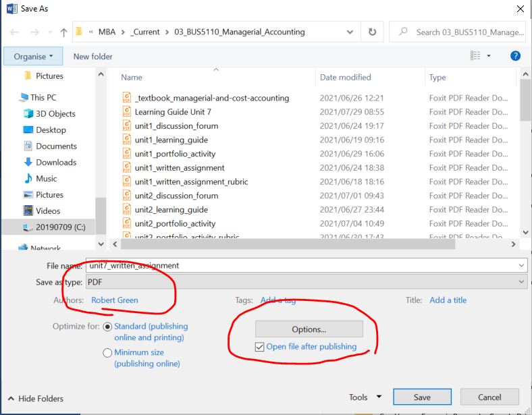The width and height of the screenshot is (532, 415).
Task: Click the search magnifier icon
Action: tap(403, 32)
